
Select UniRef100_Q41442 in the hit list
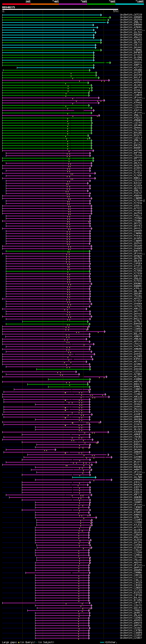click(x=131, y=48)
